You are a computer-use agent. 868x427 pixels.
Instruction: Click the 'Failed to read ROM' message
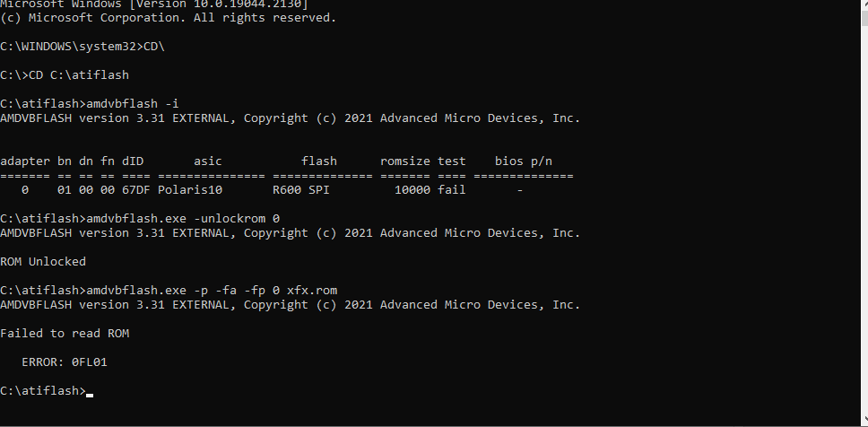65,334
